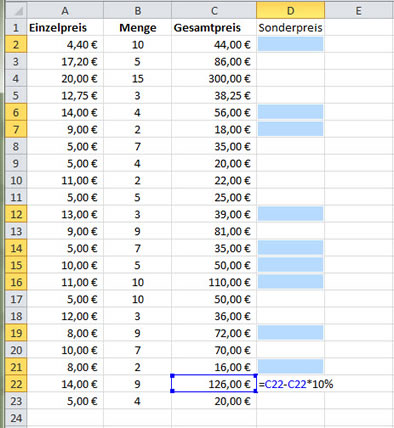Screen dimensions: 394x428
Task: Click the select-all corner triangle
Action: (x=16, y=11)
